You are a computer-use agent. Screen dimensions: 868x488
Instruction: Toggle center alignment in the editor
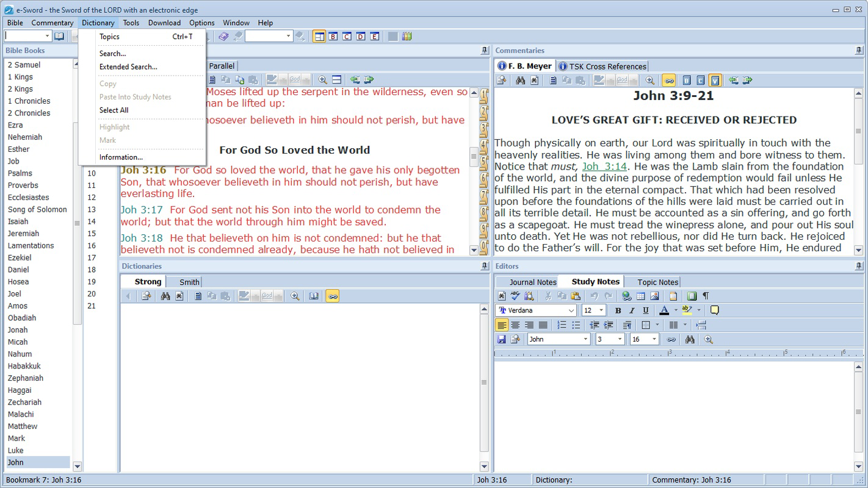tap(515, 325)
